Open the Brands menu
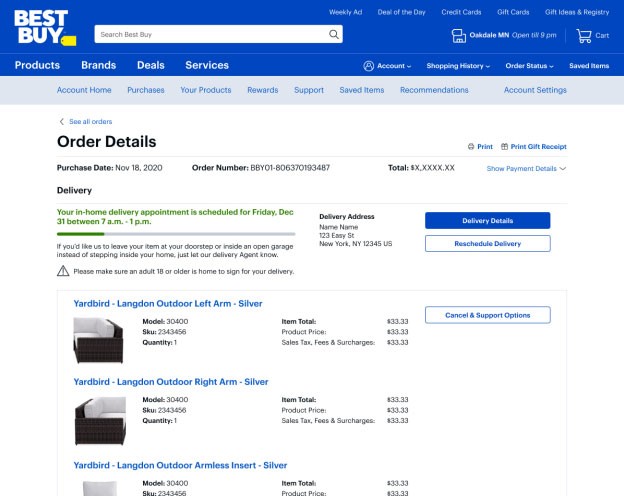 [x=99, y=65]
